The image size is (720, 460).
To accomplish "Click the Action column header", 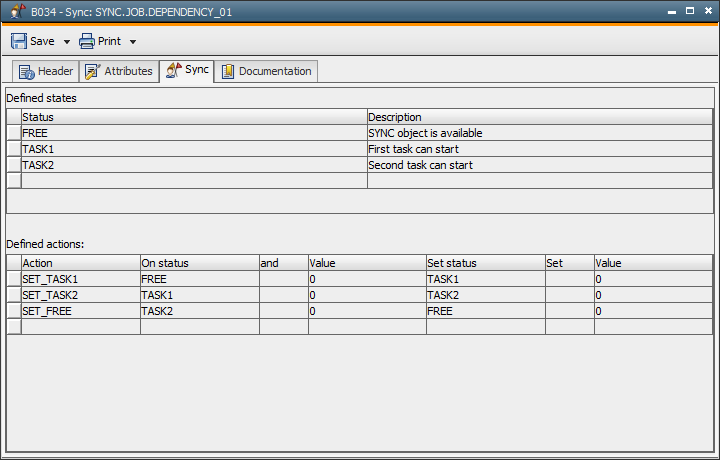I will 81,263.
